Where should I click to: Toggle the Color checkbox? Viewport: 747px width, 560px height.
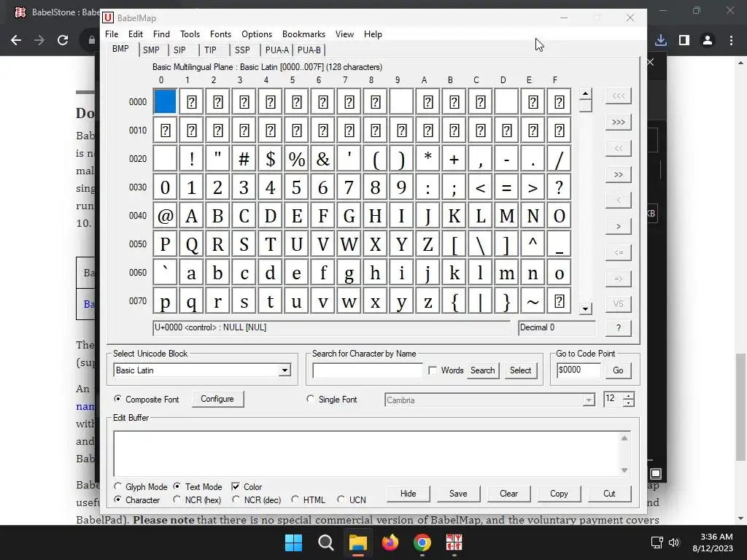(236, 486)
